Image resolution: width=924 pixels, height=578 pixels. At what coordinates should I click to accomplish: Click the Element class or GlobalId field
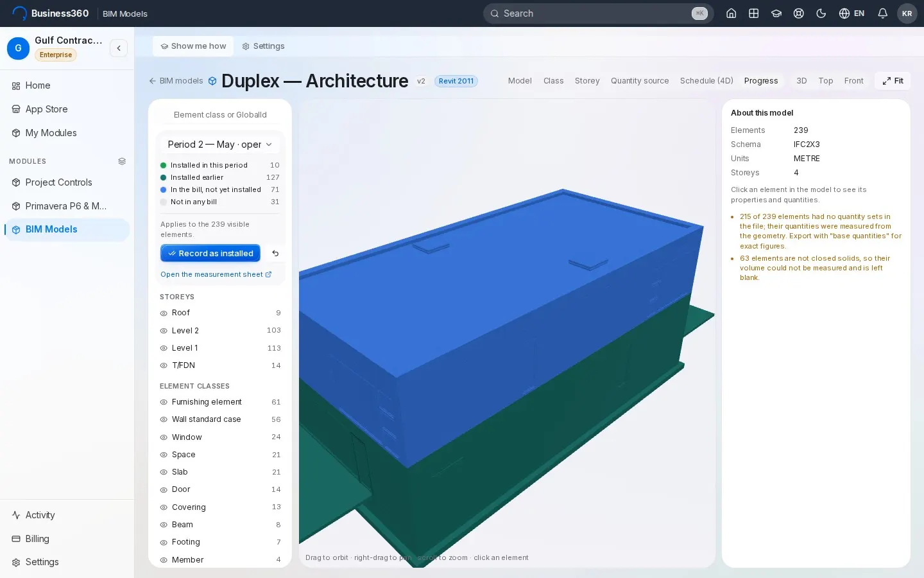click(x=220, y=115)
